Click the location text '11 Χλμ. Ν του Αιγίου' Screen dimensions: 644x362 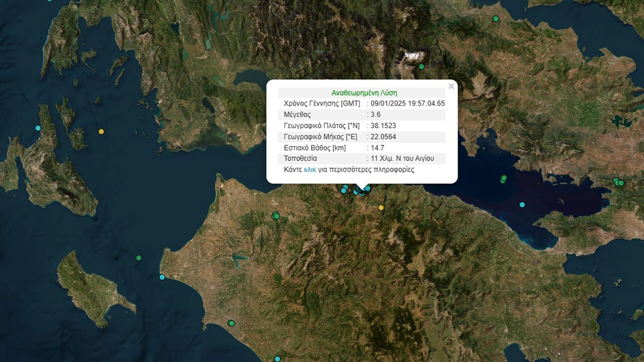point(402,159)
